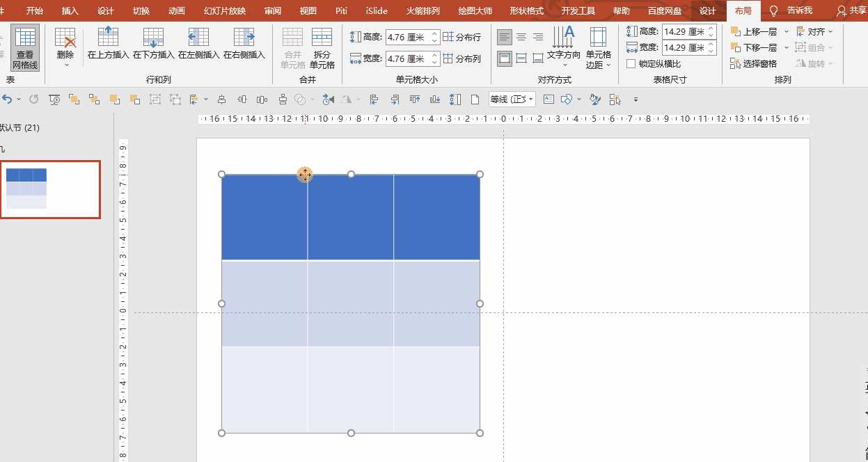Click the new blank document icon
This screenshot has width=868, height=462.
(475, 99)
